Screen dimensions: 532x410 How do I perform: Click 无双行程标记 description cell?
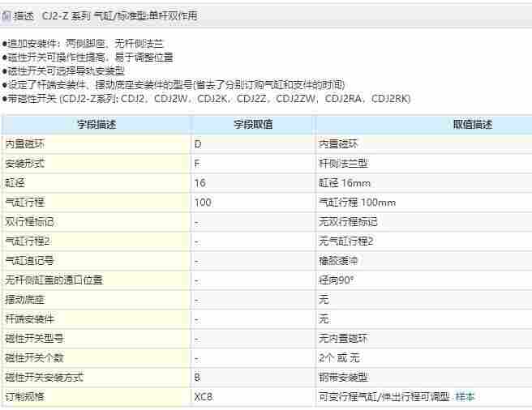(x=424, y=222)
